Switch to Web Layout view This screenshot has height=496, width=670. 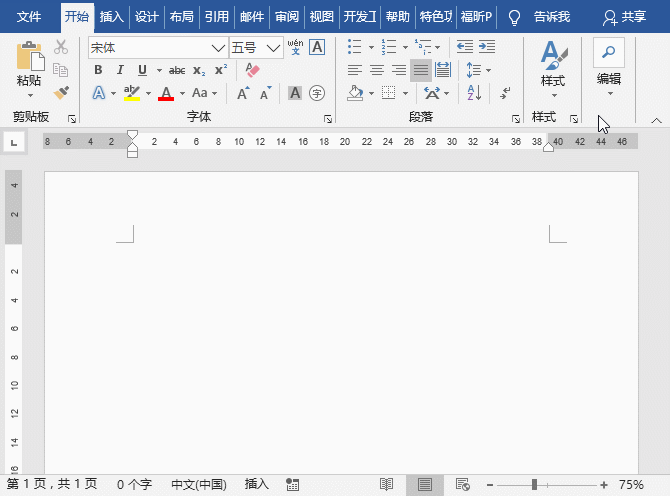coord(463,484)
